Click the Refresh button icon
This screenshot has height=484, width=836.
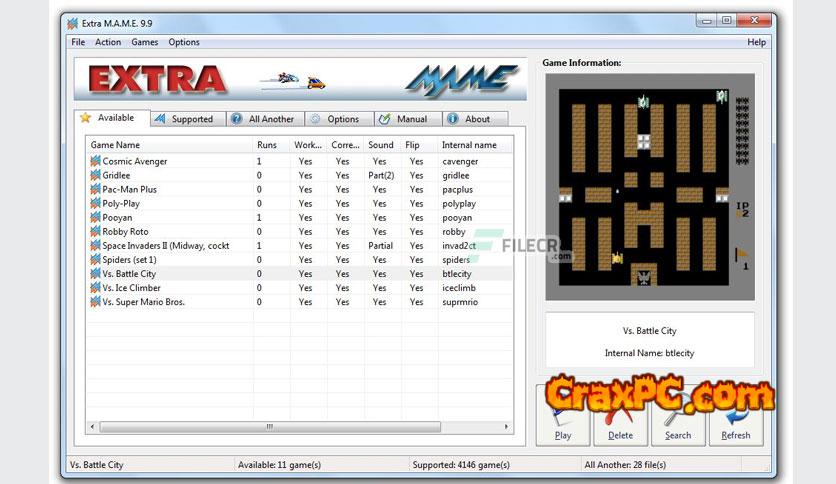[x=735, y=414]
